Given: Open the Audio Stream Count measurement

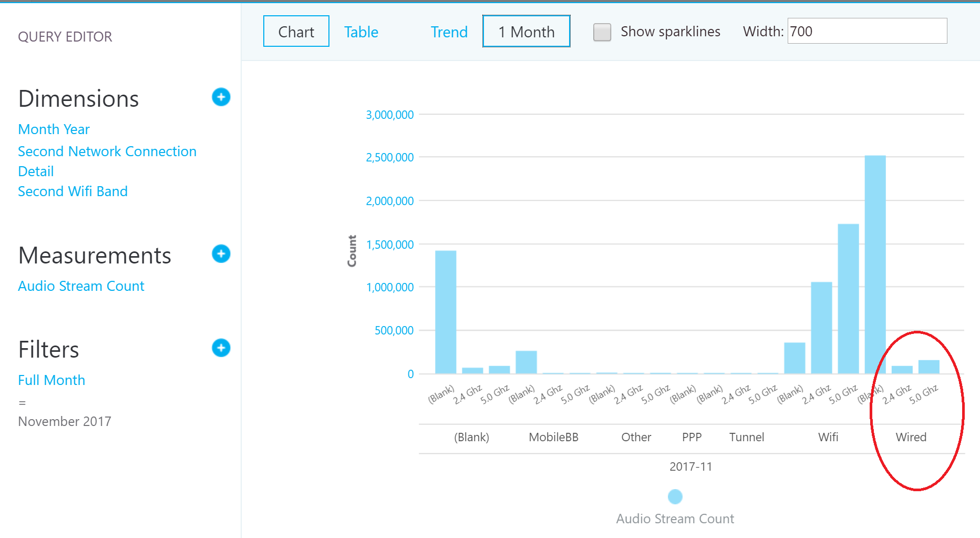Looking at the screenshot, I should pos(81,286).
